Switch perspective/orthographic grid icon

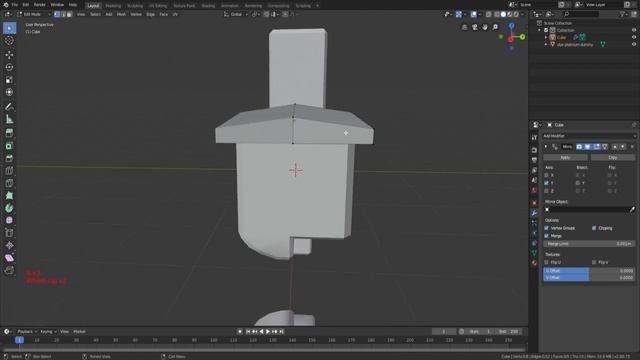click(464, 27)
